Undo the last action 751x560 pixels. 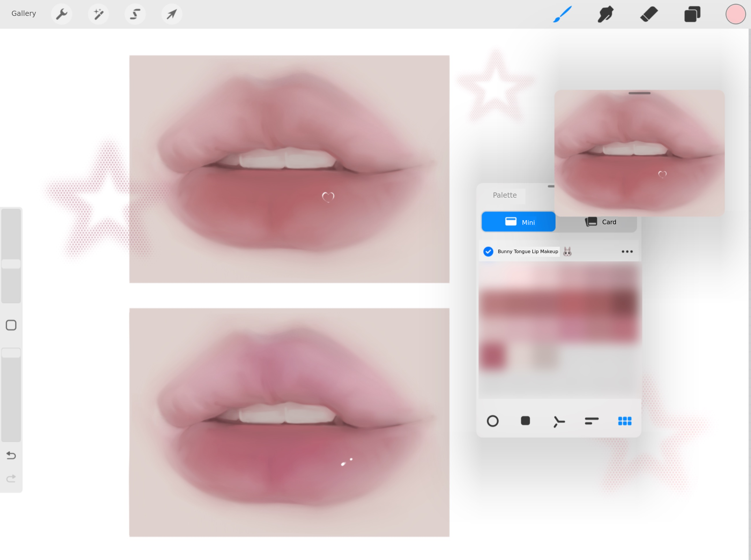click(11, 455)
